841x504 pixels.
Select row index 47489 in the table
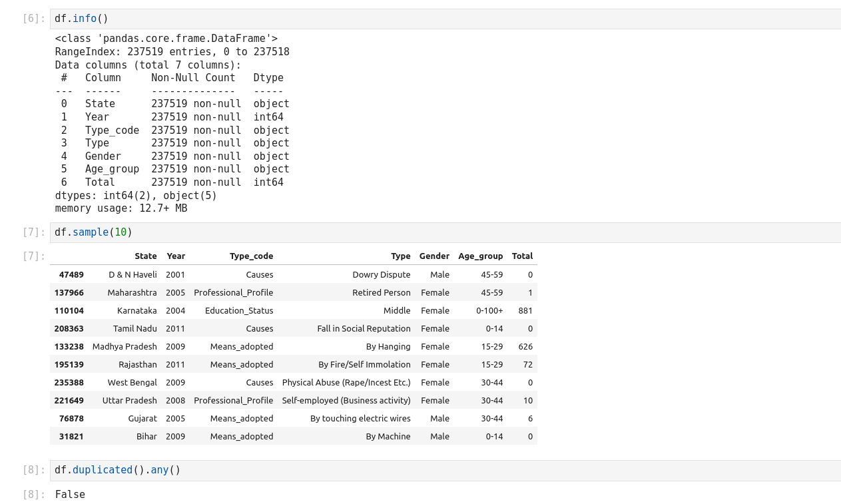71,274
